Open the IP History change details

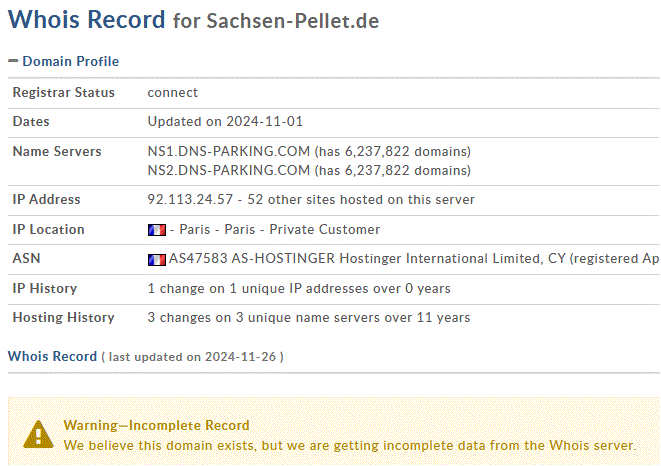coord(299,288)
